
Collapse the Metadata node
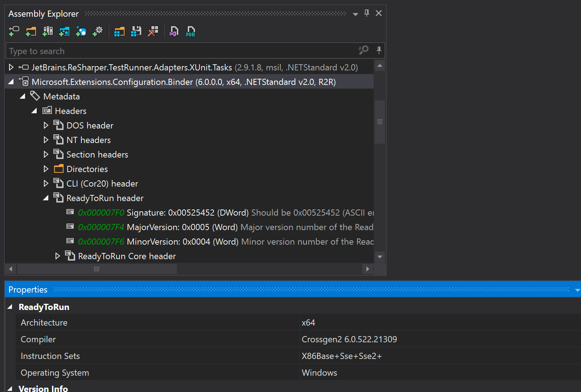(x=23, y=97)
